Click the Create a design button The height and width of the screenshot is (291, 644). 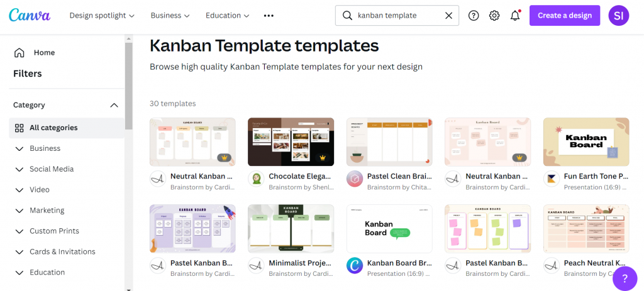pos(564,16)
